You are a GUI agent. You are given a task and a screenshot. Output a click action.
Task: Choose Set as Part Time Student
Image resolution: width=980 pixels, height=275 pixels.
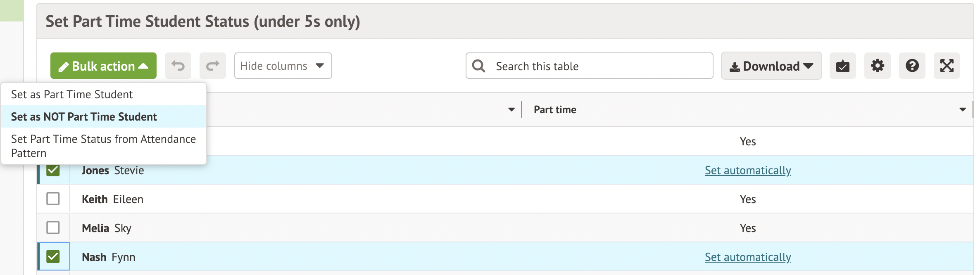pyautogui.click(x=72, y=95)
